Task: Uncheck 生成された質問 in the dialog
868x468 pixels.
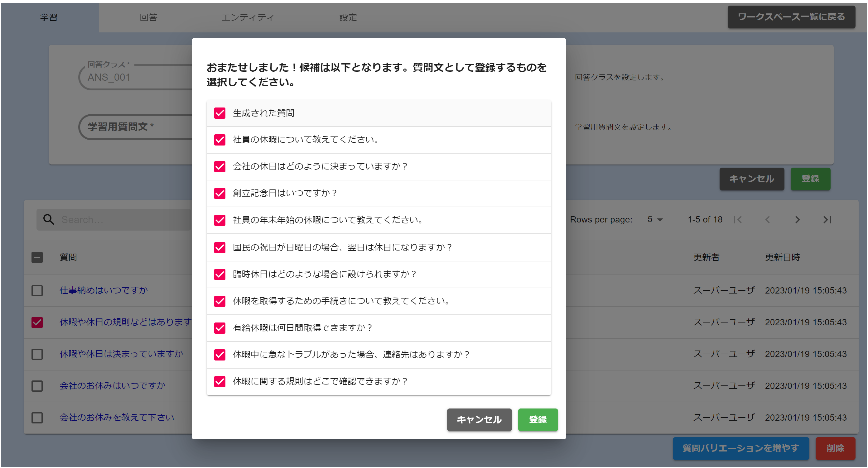Action: pos(220,113)
